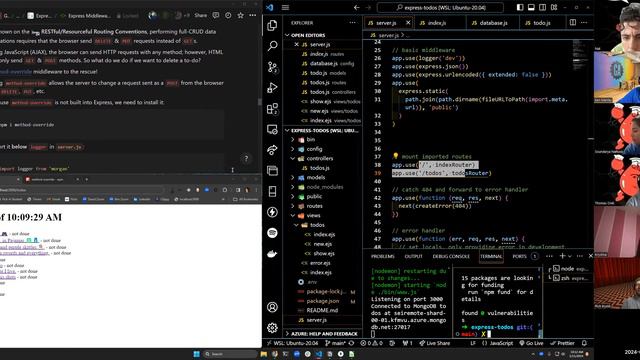Go back with the navigation arrow
640x360 pixels.
(357, 7)
